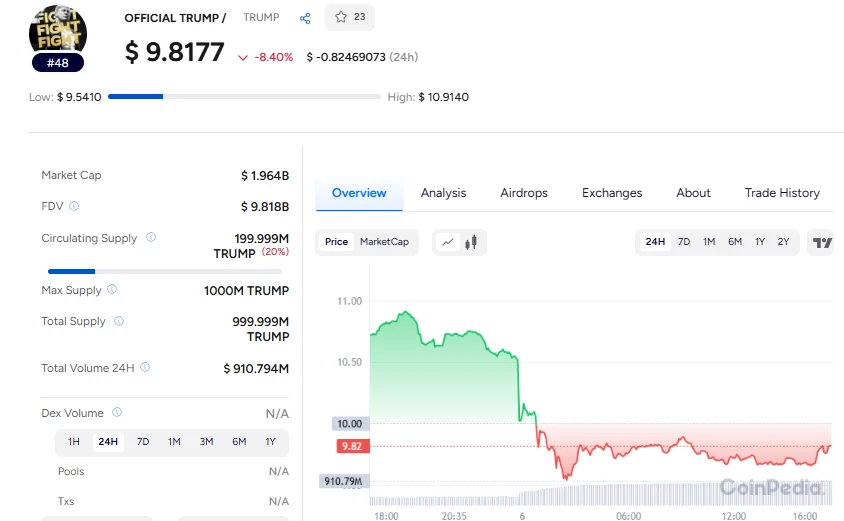Click the Low: $ 9.5410 value

(65, 97)
